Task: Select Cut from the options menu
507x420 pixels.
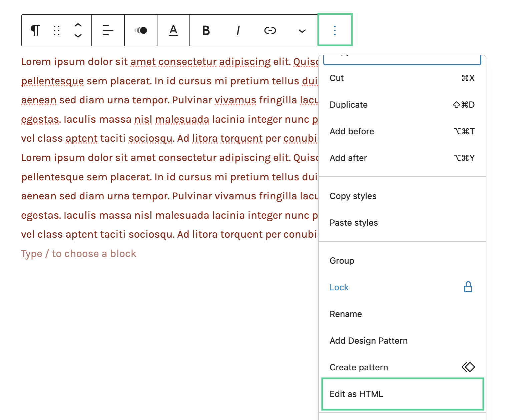Action: [402, 78]
